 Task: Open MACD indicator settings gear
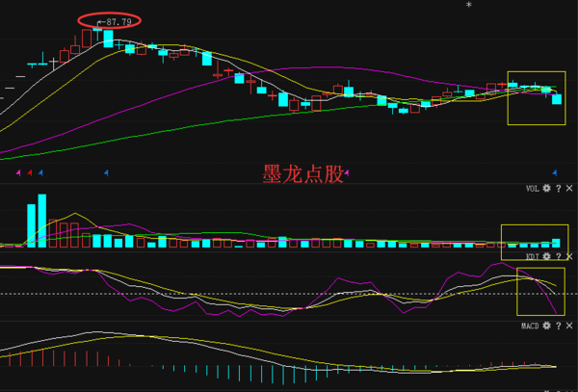tap(546, 327)
